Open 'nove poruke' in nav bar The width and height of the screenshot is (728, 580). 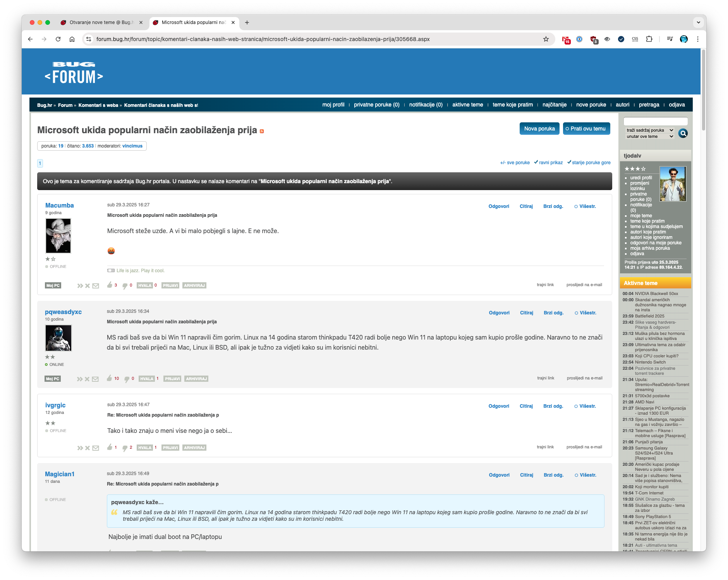pos(591,105)
